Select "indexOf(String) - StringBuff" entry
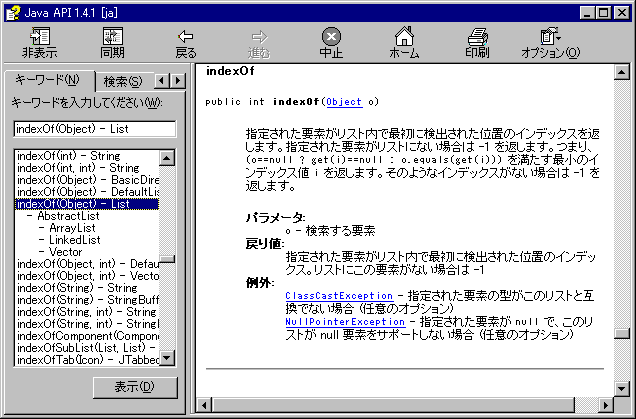636x419 pixels. point(87,300)
